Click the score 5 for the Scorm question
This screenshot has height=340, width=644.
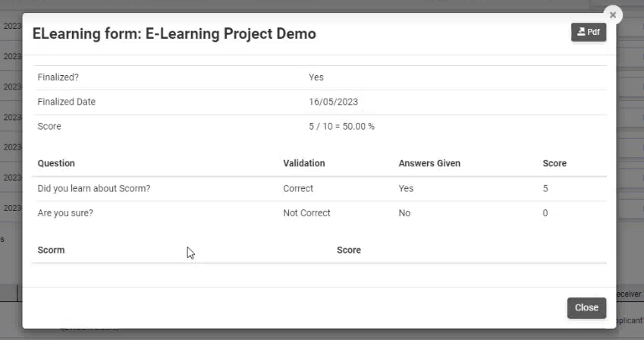[545, 189]
